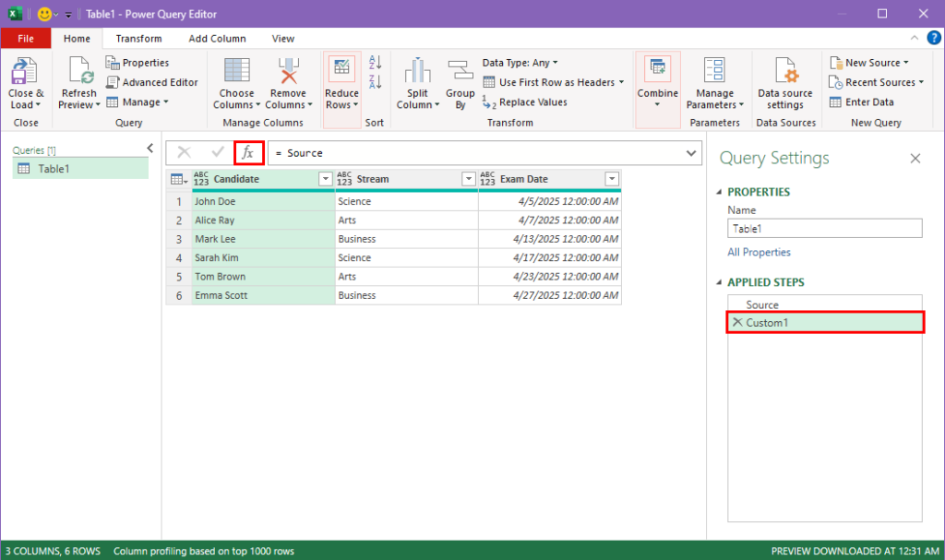Click the Refresh Preview icon
This screenshot has width=945, height=560.
[x=79, y=70]
